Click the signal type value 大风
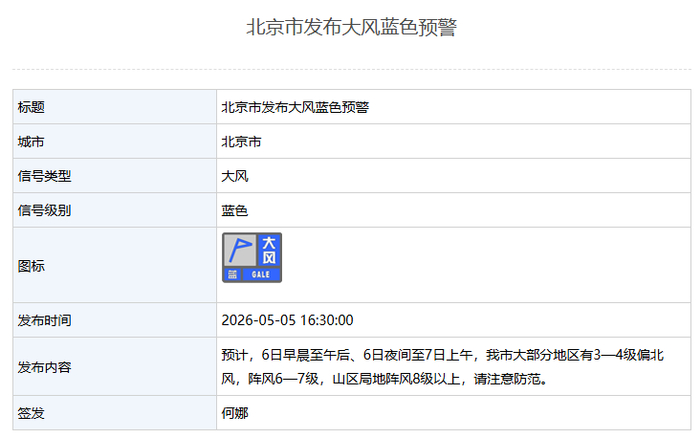 point(235,176)
